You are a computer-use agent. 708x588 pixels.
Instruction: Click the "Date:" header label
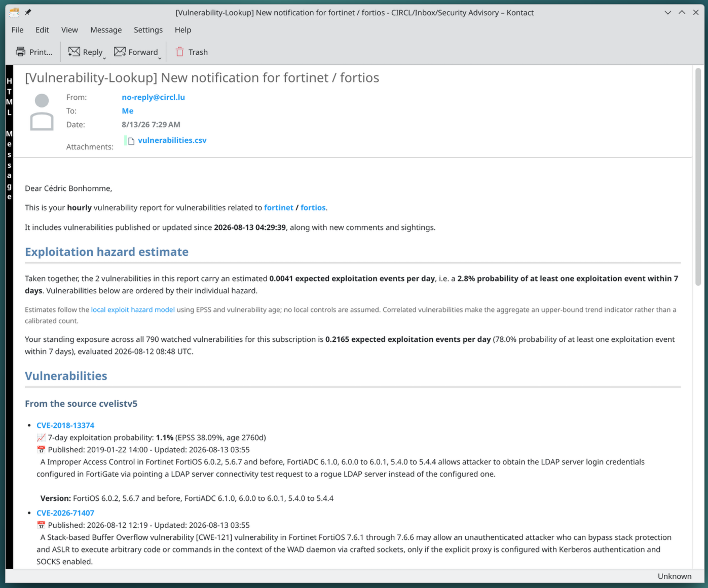[x=76, y=125]
